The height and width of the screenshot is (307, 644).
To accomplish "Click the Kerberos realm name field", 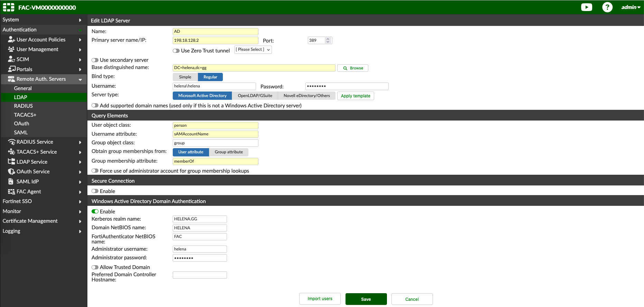I will 200,219.
